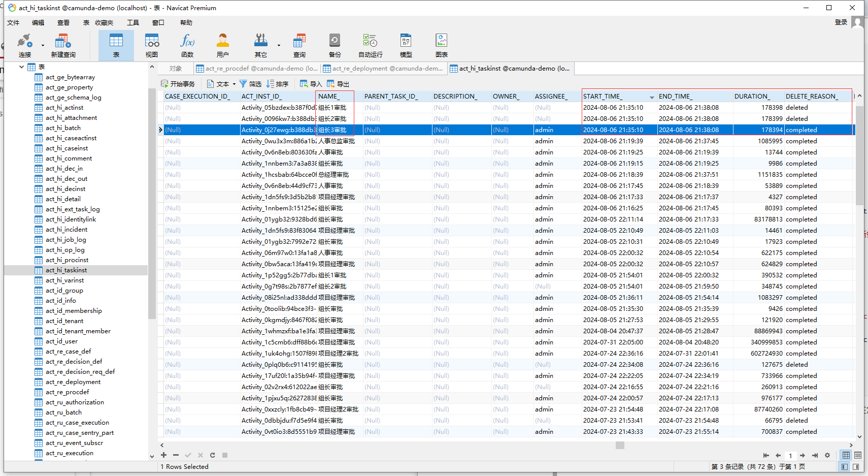
Task: Click the 模型 (Model) toolbar icon
Action: pos(406,45)
